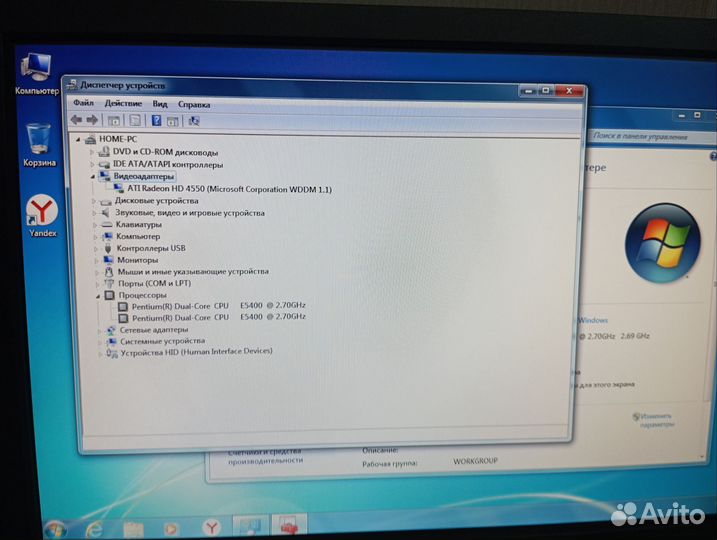Select the Контроллеры USB label
This screenshot has width=717, height=540.
pos(151,248)
